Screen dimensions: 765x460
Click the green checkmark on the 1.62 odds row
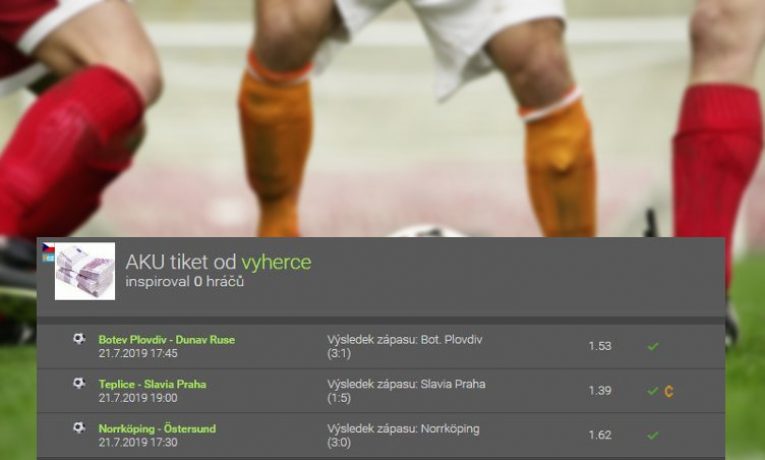(653, 436)
